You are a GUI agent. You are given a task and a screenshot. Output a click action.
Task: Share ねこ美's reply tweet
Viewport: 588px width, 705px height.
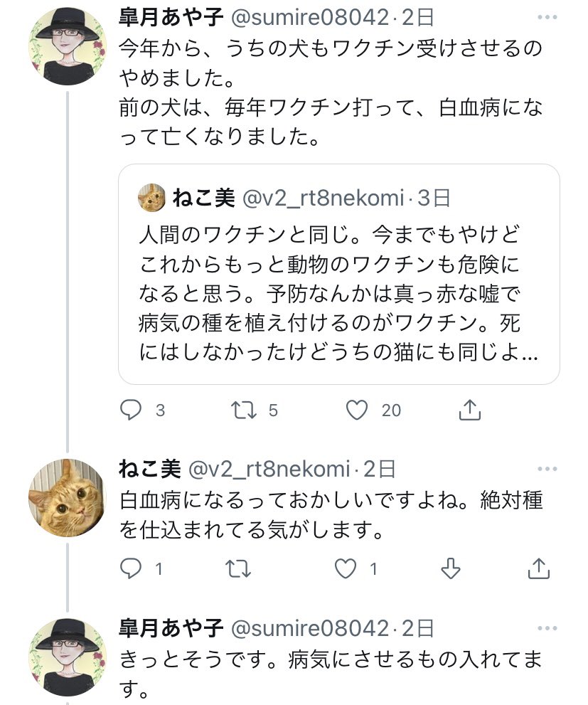(539, 568)
